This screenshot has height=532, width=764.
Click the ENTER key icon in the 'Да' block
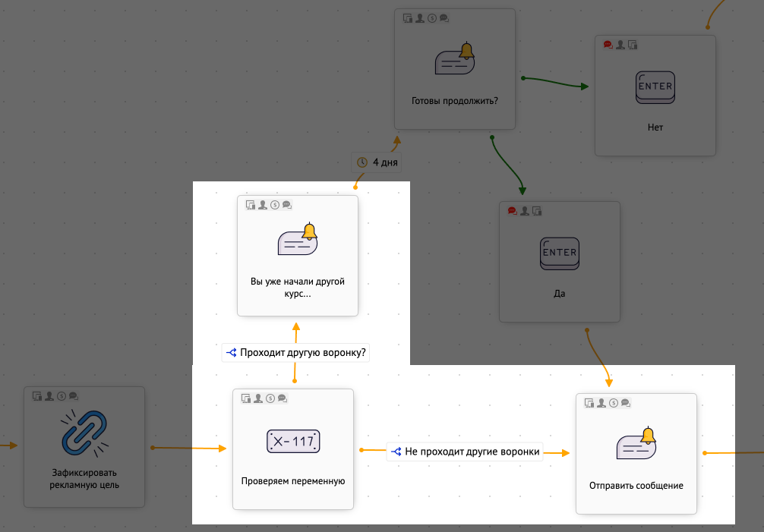[559, 253]
